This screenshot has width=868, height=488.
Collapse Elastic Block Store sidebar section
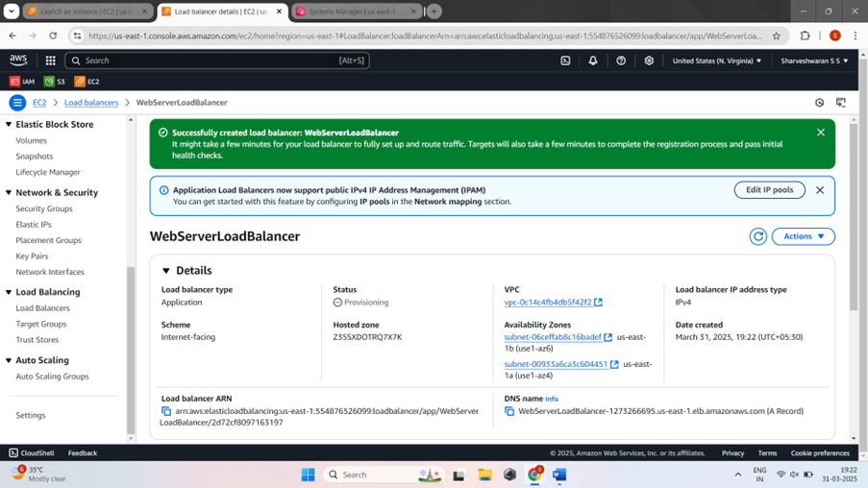tap(9, 125)
